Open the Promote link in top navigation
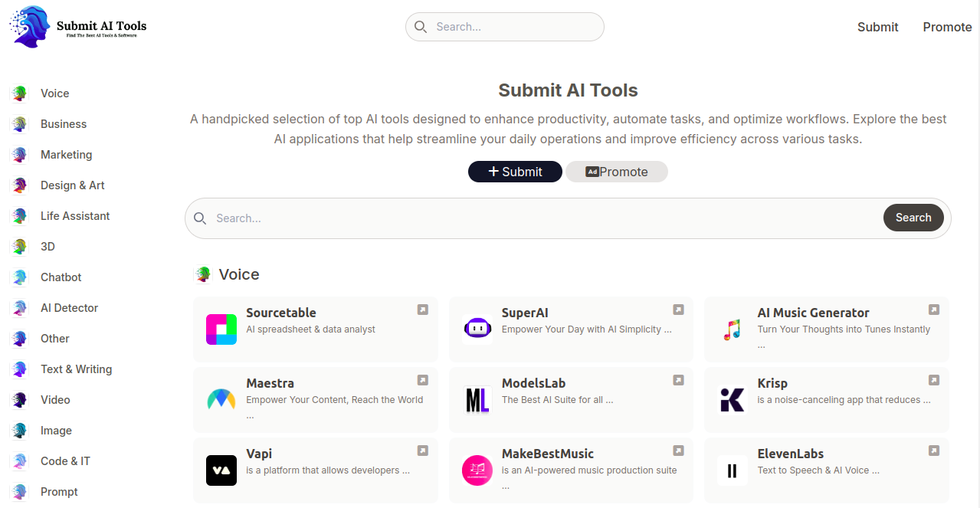Viewport: 980px width, 508px height. coord(947,27)
